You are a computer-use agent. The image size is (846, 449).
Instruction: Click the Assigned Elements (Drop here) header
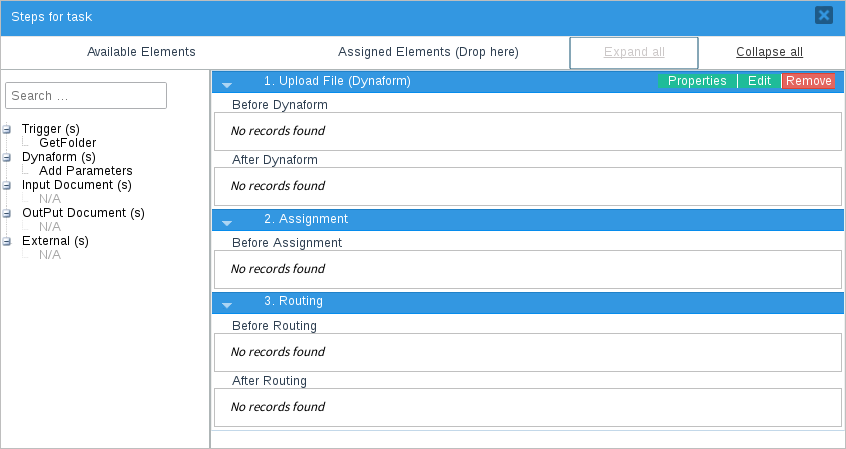point(428,52)
